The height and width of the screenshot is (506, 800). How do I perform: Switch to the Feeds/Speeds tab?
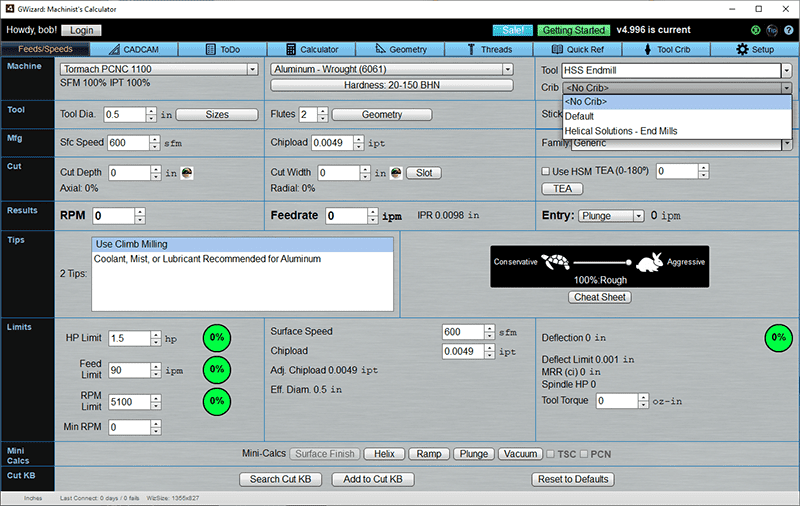pyautogui.click(x=45, y=49)
